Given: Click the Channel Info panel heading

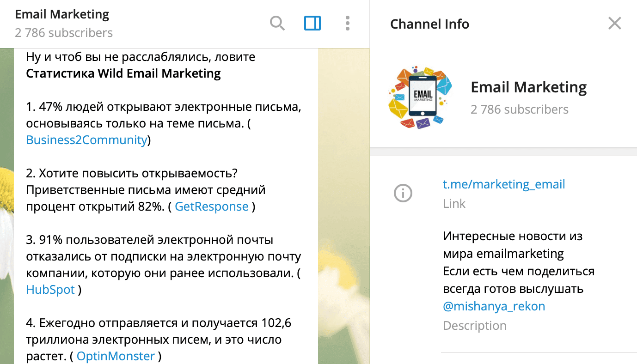Looking at the screenshot, I should pyautogui.click(x=429, y=24).
